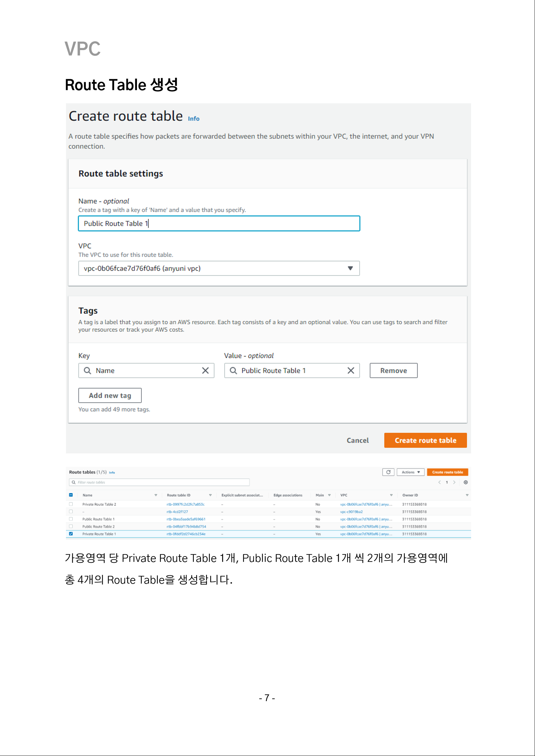Open route table rtb-4cd2f127 link
This screenshot has height=756, width=535.
[x=177, y=512]
